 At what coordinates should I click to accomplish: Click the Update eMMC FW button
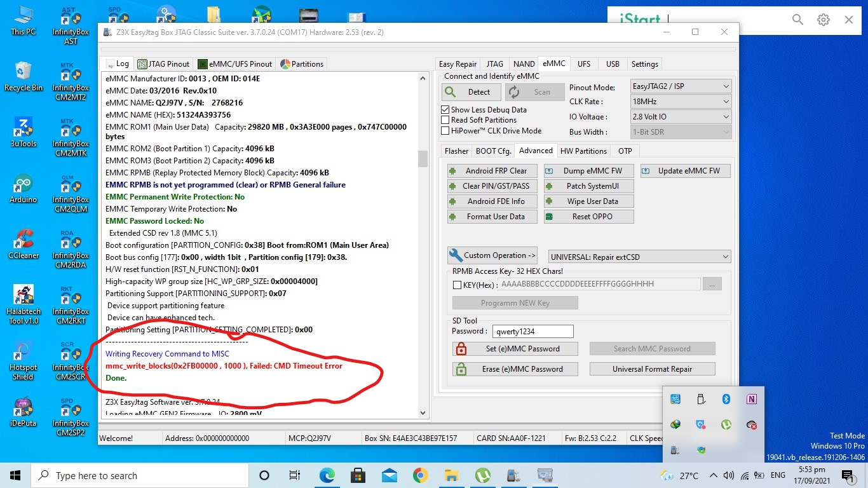[x=686, y=171]
